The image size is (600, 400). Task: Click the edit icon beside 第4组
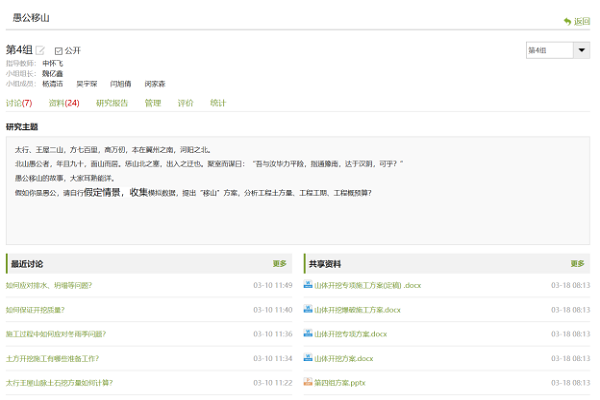pos(41,50)
